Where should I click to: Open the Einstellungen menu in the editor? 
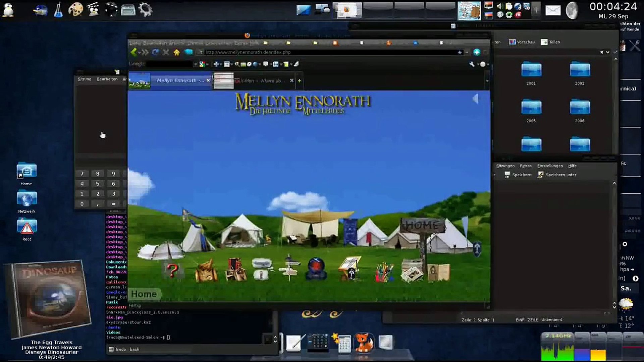point(550,166)
